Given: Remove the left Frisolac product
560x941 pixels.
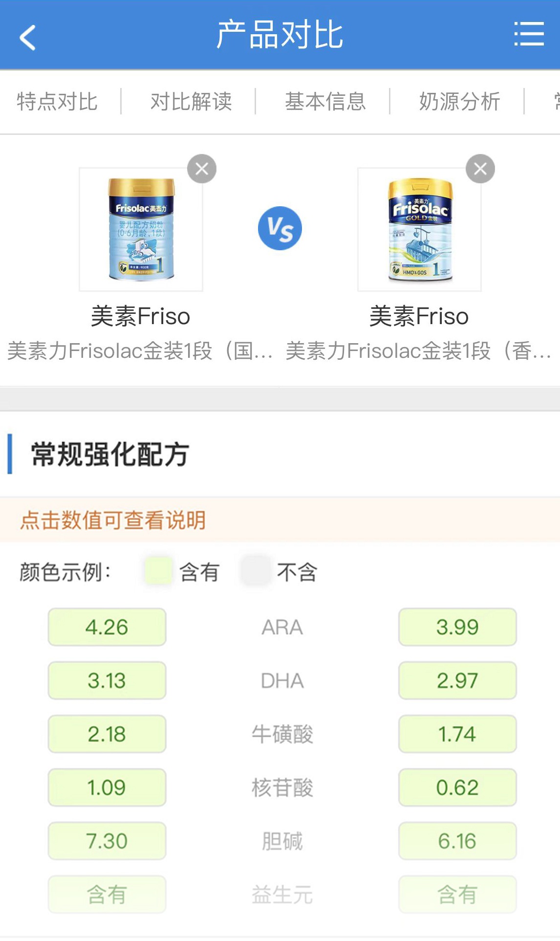Looking at the screenshot, I should click(202, 169).
